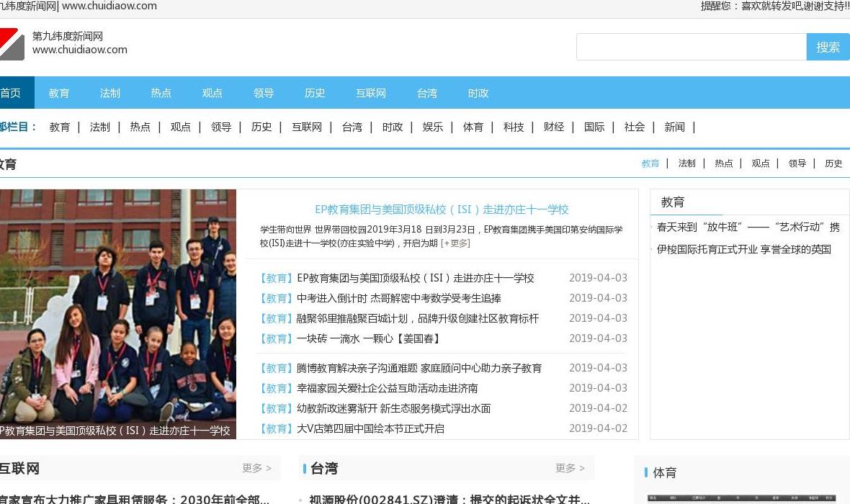Select 历史 in the sub-column row
850x504 pixels.
pos(261,127)
